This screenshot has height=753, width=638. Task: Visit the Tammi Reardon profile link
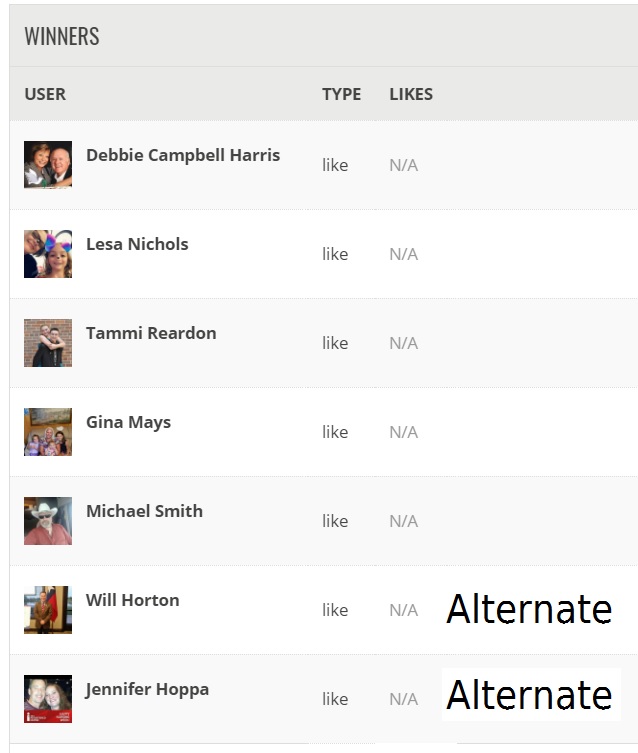(x=151, y=333)
